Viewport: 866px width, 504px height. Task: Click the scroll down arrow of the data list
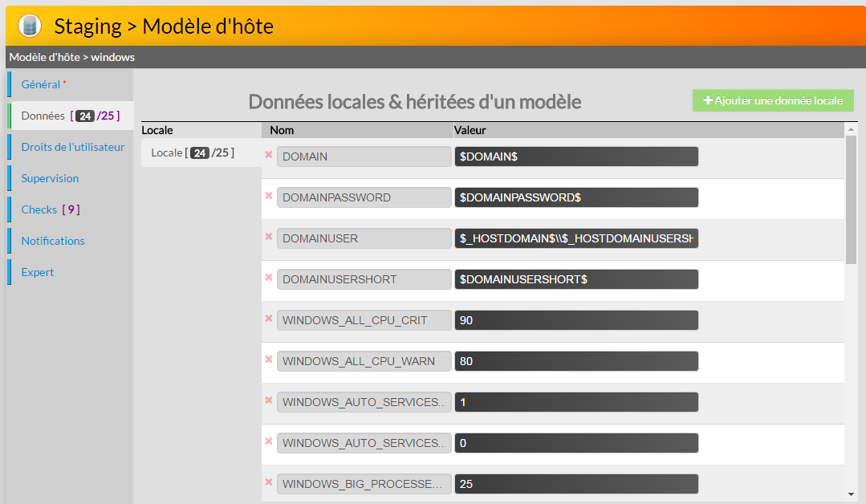pyautogui.click(x=851, y=494)
